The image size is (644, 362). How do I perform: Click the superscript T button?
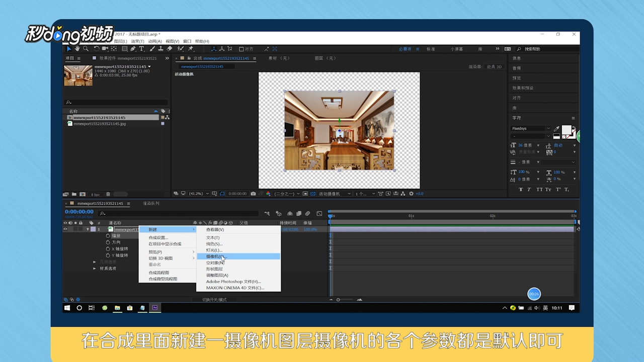point(558,190)
